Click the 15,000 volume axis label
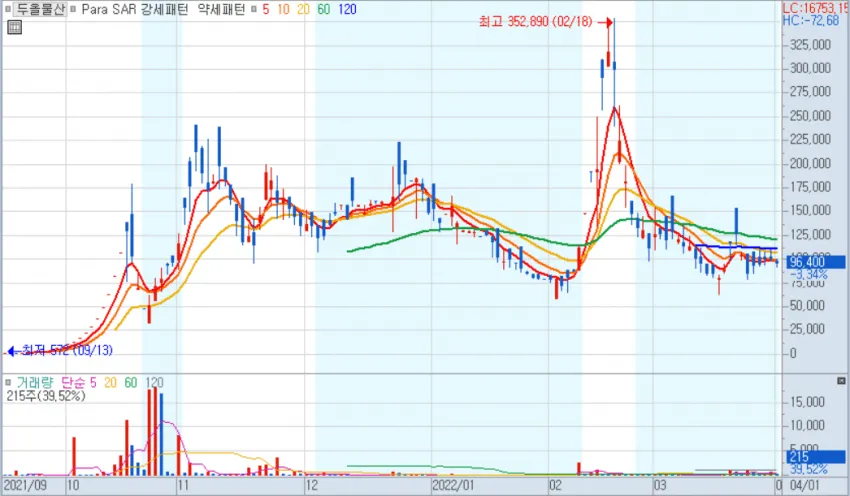This screenshot has height=496, width=850. point(807,402)
